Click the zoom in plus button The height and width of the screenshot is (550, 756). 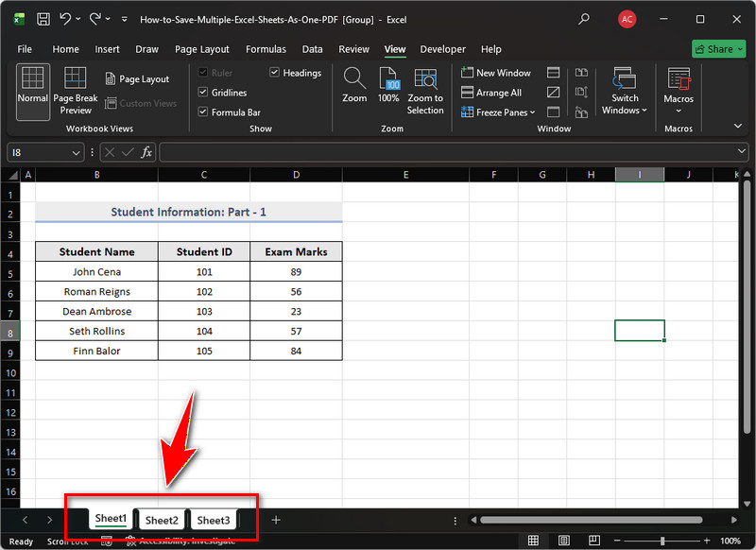(707, 541)
